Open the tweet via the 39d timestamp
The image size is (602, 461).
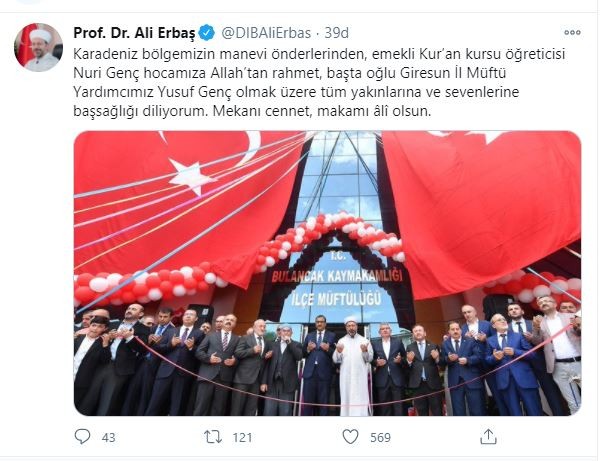pyautogui.click(x=337, y=33)
